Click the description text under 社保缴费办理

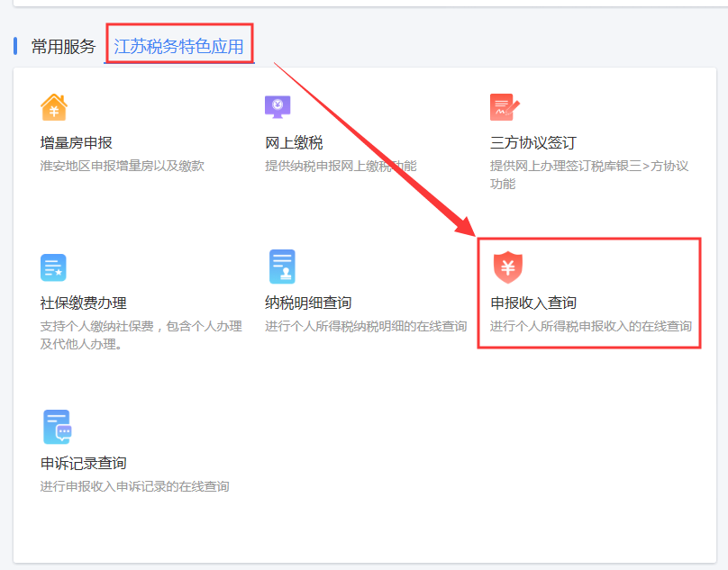click(x=141, y=334)
